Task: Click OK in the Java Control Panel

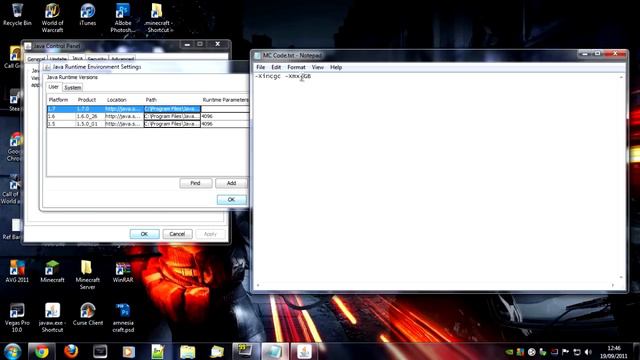Action: click(144, 234)
